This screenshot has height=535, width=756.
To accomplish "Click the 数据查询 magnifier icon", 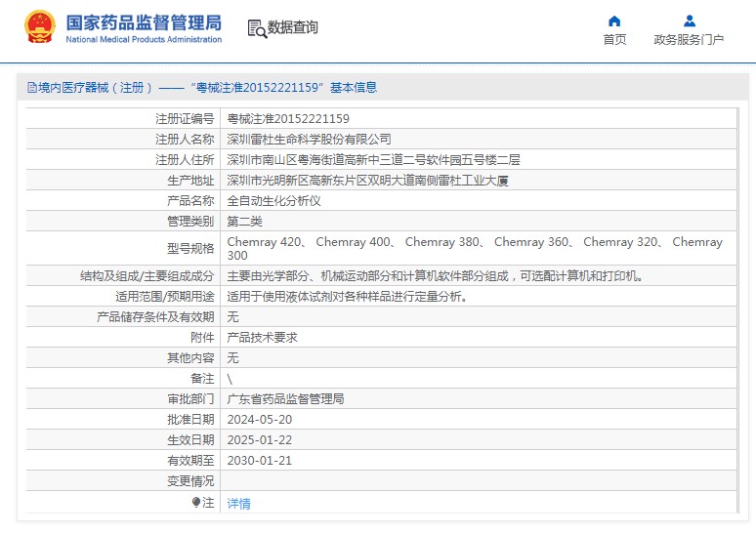I will (x=257, y=28).
